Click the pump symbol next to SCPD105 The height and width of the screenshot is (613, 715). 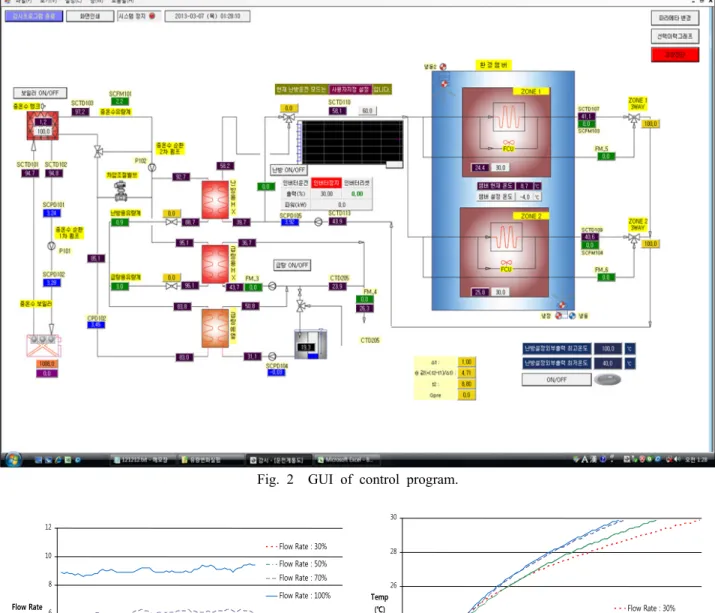[318, 222]
